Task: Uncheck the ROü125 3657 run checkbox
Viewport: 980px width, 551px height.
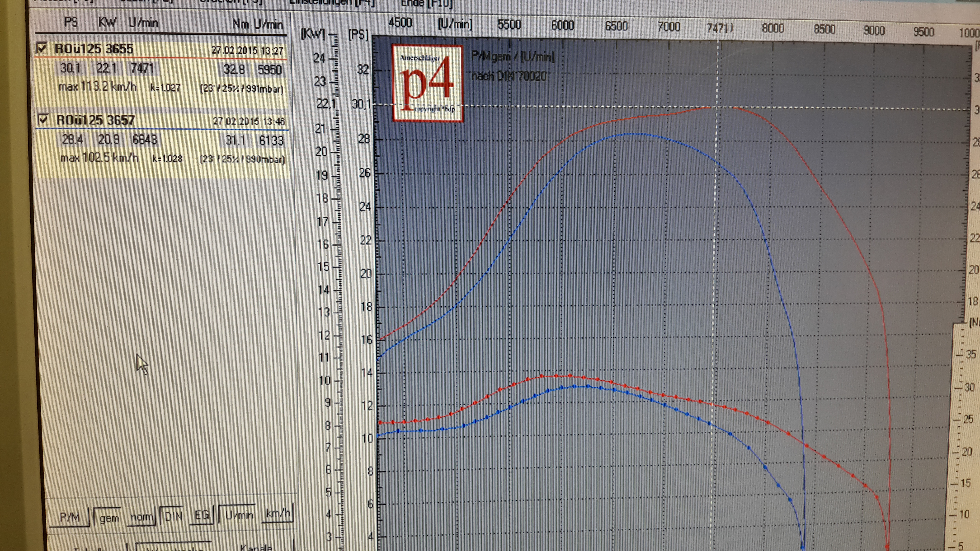Action: pyautogui.click(x=43, y=120)
